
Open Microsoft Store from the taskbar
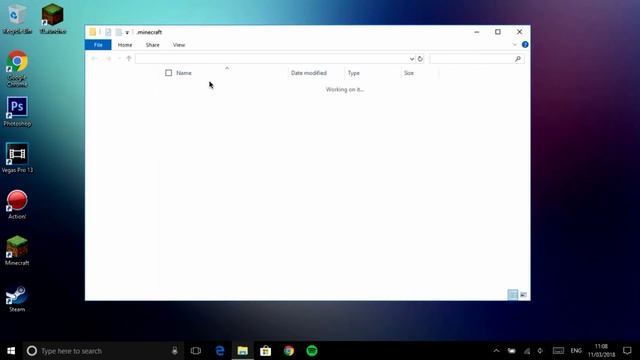[266, 351]
